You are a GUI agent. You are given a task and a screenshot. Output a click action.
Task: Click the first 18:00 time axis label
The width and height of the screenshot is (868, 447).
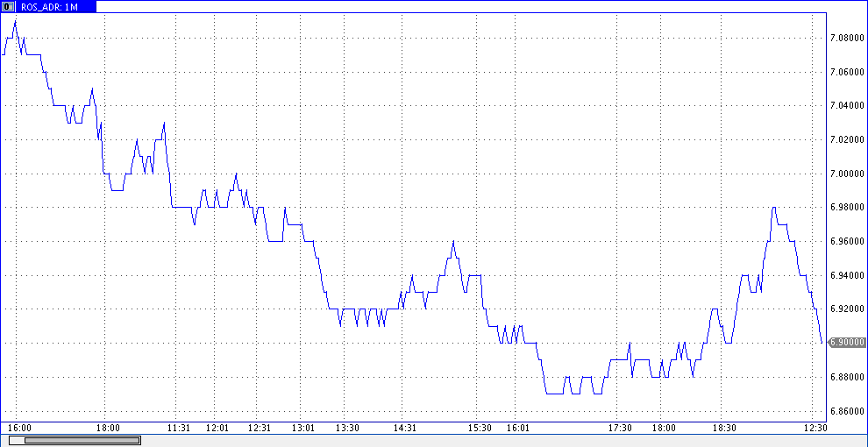pos(108,429)
